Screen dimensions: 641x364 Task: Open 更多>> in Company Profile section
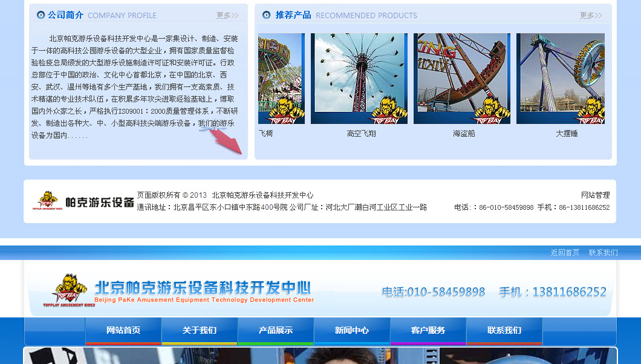(x=227, y=16)
